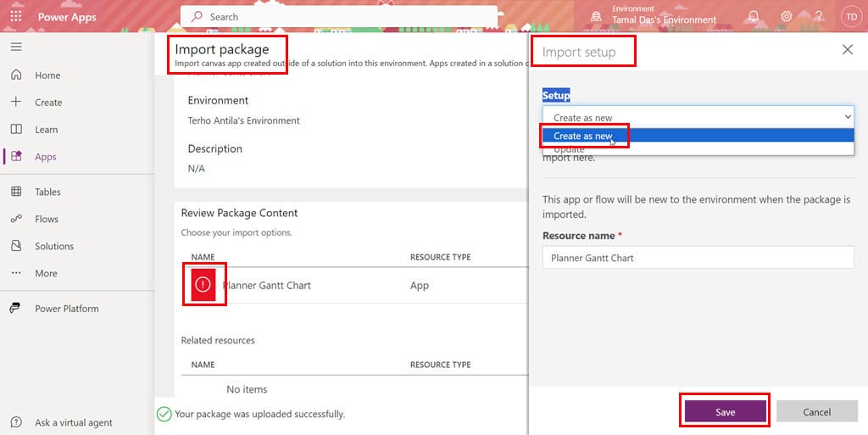The height and width of the screenshot is (435, 868).
Task: Open the TD account avatar
Action: 851,17
